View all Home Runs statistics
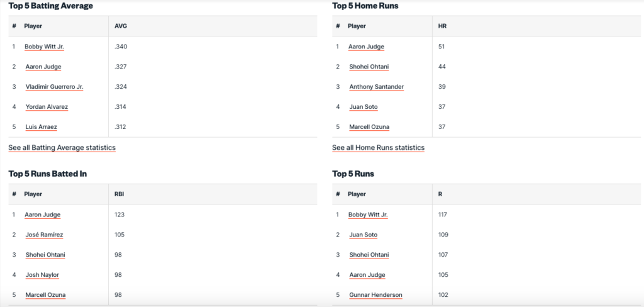This screenshot has height=307, width=644. (378, 148)
